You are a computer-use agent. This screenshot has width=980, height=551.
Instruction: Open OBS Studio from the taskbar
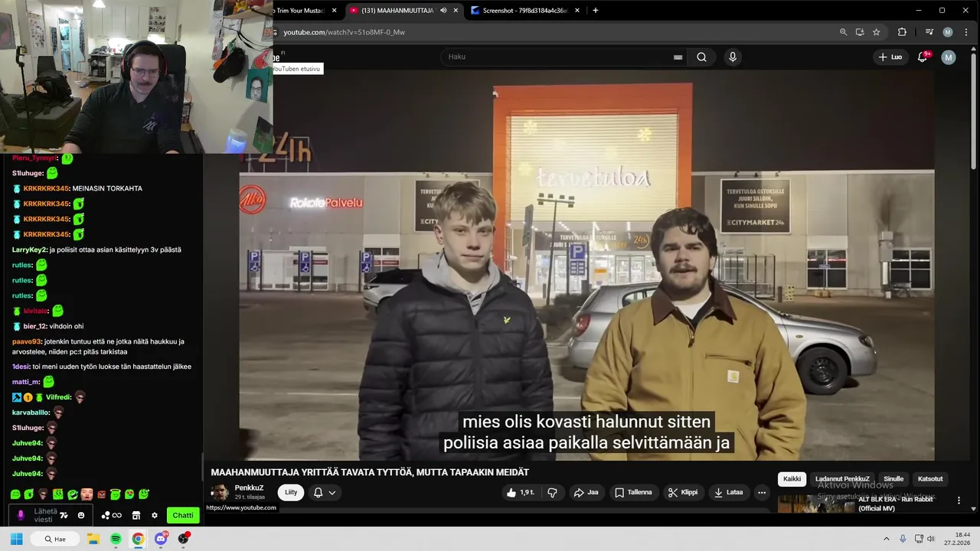[x=183, y=539]
